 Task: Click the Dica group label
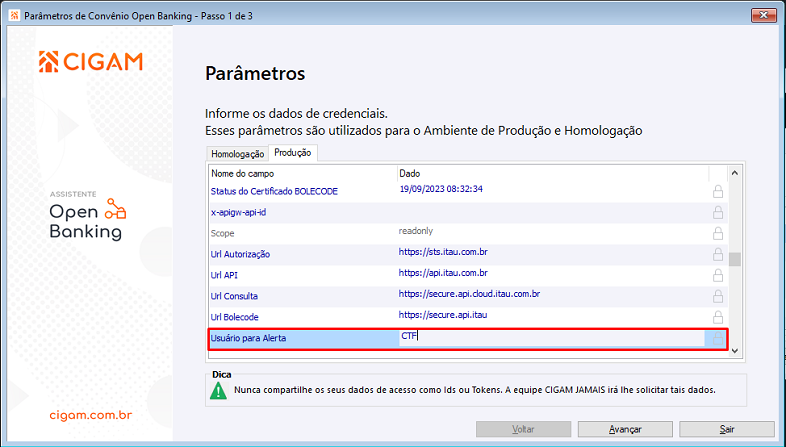[222, 374]
